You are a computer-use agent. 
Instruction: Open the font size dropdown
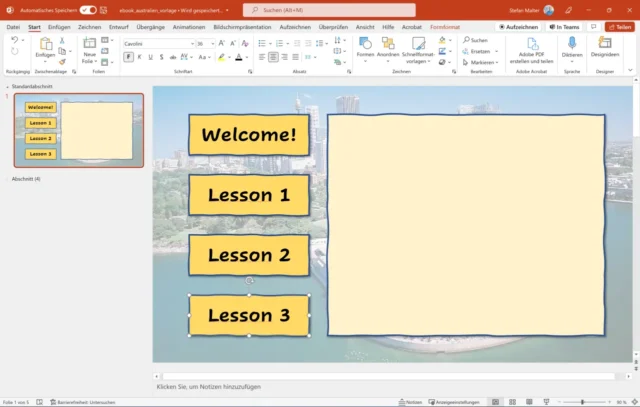(x=212, y=44)
